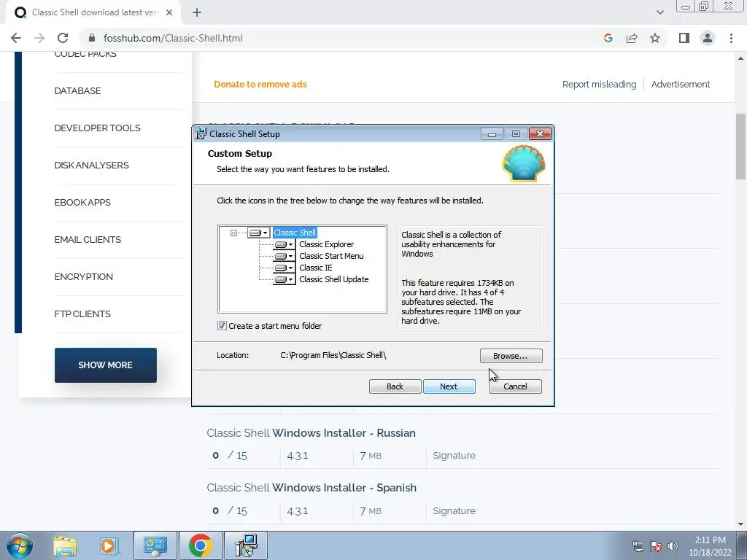Image resolution: width=747 pixels, height=560 pixels.
Task: Open the Action Center flag icon
Action: pos(656,545)
